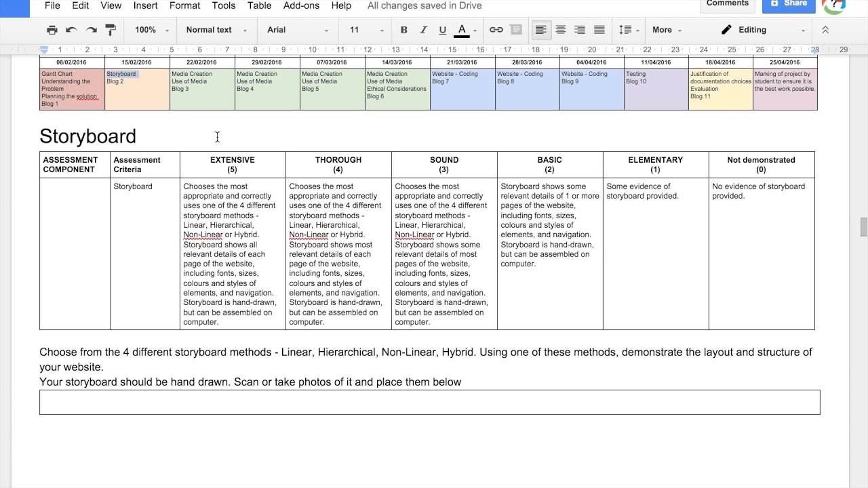
Task: Click 'Your storyboard should be hand drawn' line
Action: tap(250, 382)
